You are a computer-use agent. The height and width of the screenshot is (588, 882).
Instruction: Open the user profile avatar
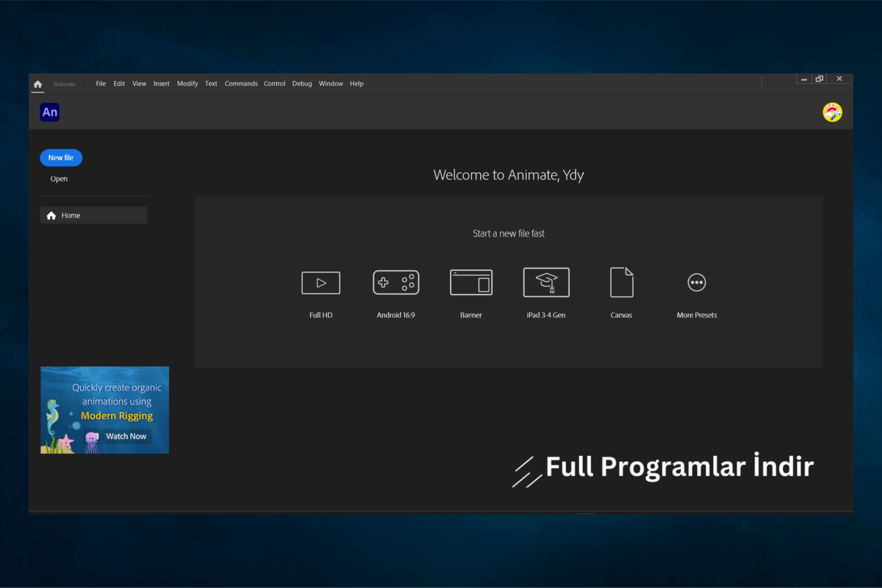pyautogui.click(x=832, y=112)
